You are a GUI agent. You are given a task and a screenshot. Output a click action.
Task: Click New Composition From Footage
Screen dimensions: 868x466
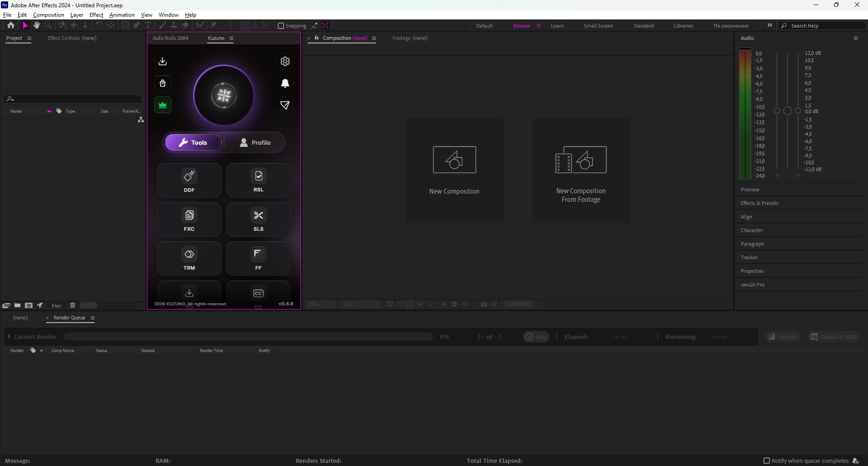581,171
